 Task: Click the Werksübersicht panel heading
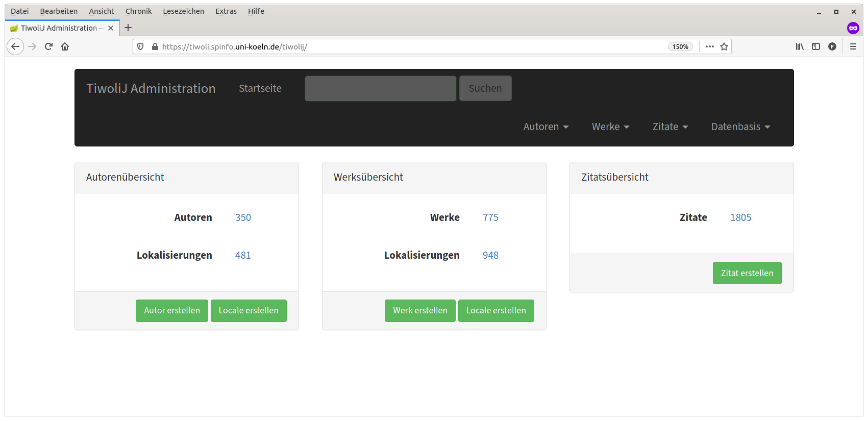point(368,177)
